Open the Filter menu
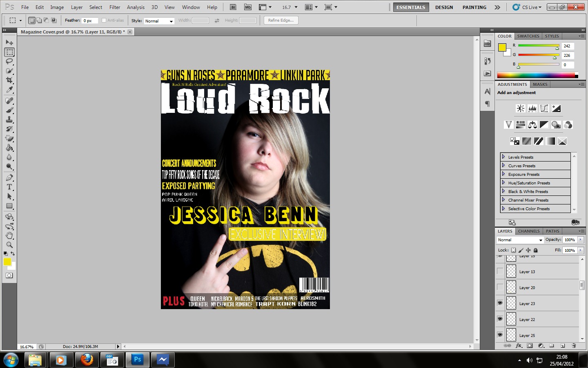588x368 pixels. coord(115,7)
